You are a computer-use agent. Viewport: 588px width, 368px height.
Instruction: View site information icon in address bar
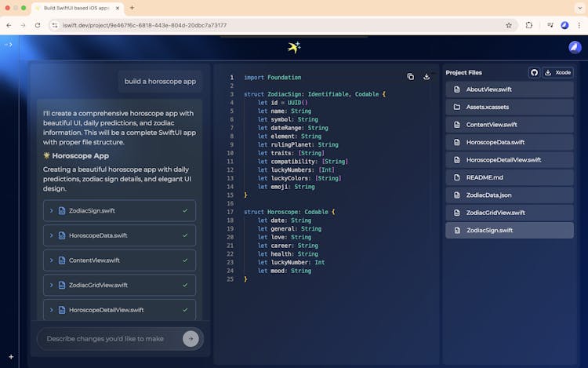pyautogui.click(x=55, y=25)
